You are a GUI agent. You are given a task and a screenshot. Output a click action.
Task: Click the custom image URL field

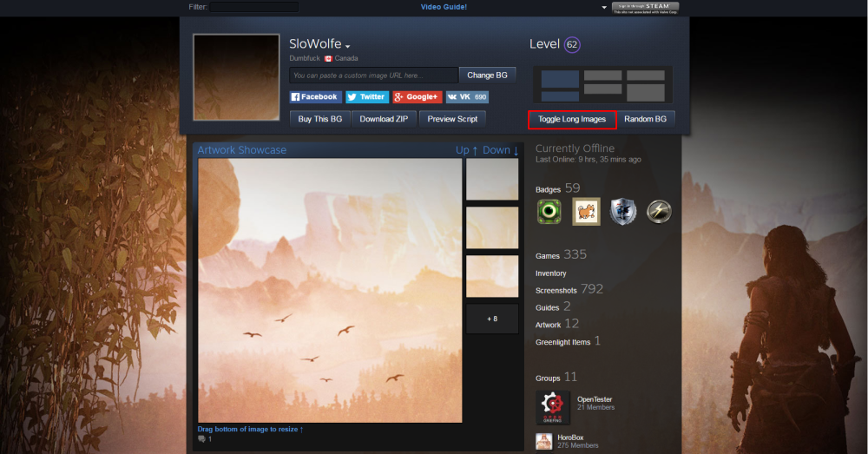click(x=373, y=76)
